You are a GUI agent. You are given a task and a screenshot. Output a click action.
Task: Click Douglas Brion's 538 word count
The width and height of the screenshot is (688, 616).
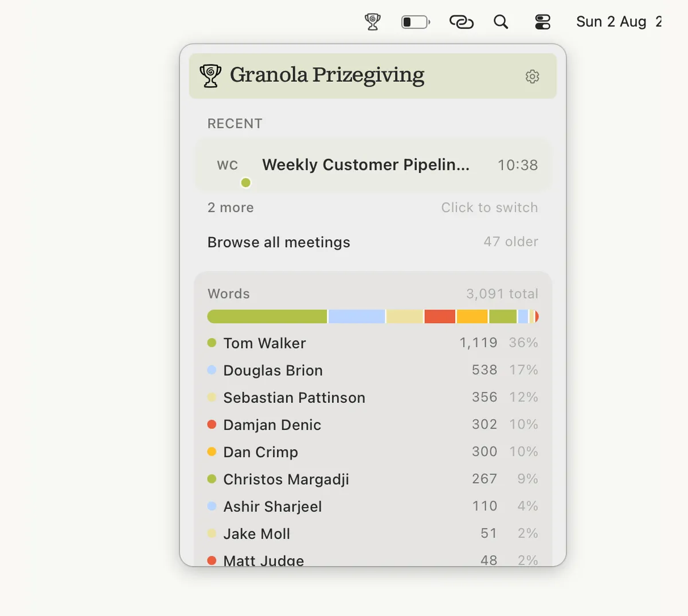click(484, 370)
